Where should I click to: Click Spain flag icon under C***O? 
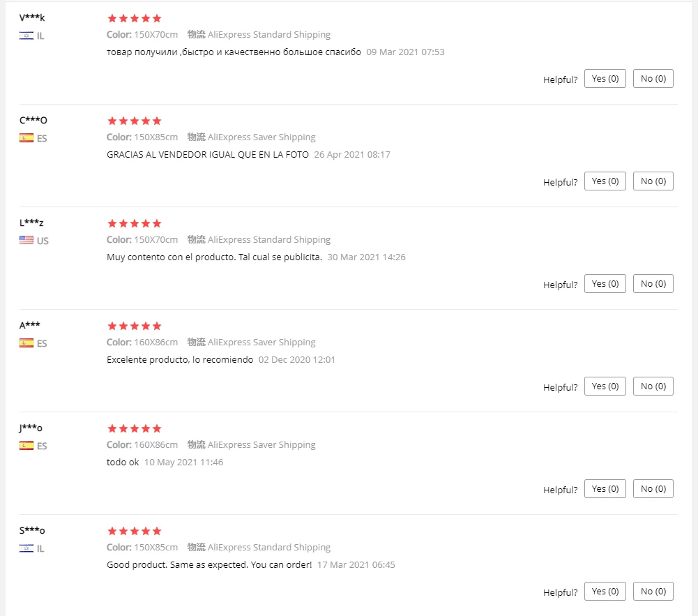26,138
